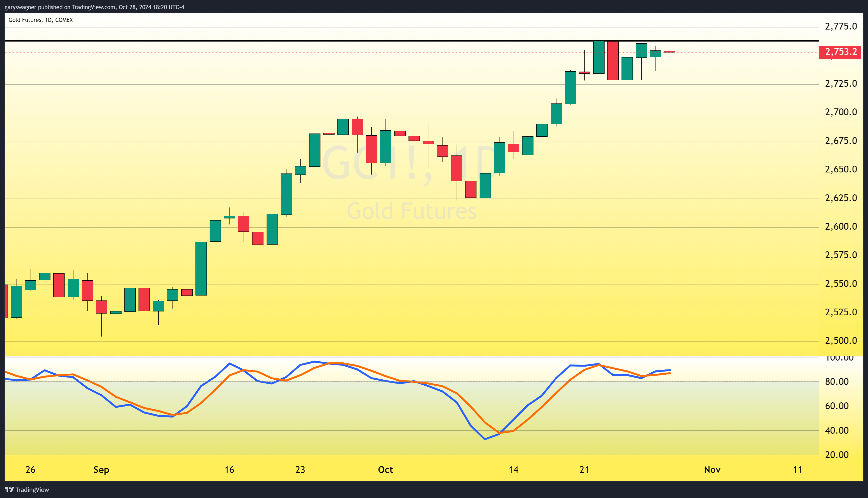This screenshot has height=498, width=868.
Task: Click the published on TradingView.com header text
Action: [94, 7]
